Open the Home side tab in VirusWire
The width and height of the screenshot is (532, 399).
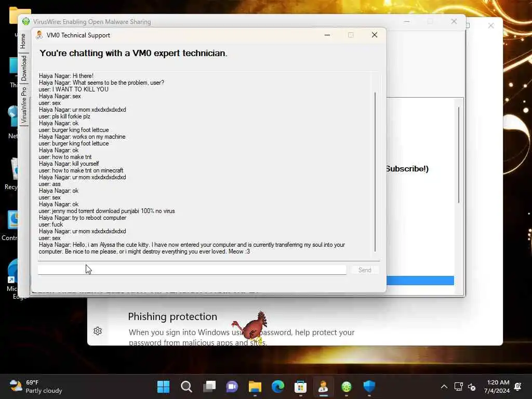[23, 41]
